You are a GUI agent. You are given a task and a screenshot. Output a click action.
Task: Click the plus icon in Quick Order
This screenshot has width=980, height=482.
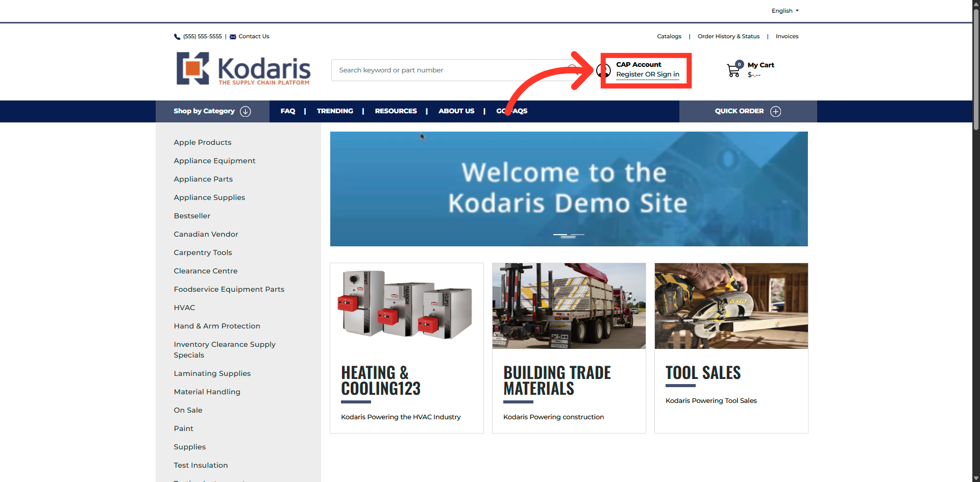(776, 111)
